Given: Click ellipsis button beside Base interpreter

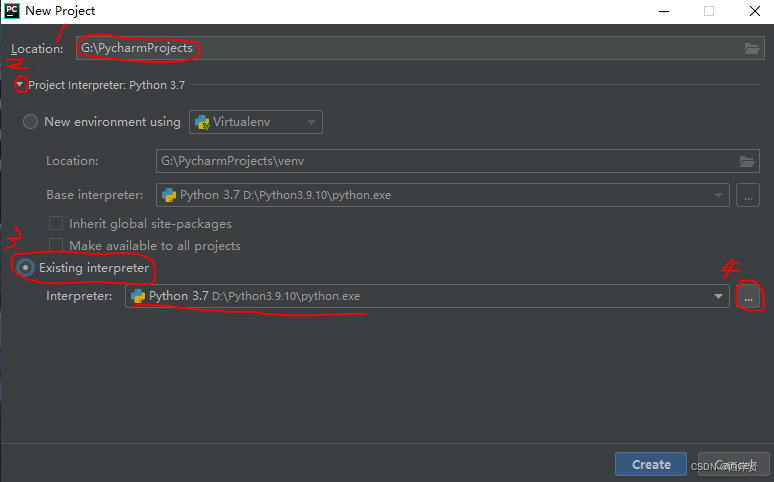Looking at the screenshot, I should [748, 196].
